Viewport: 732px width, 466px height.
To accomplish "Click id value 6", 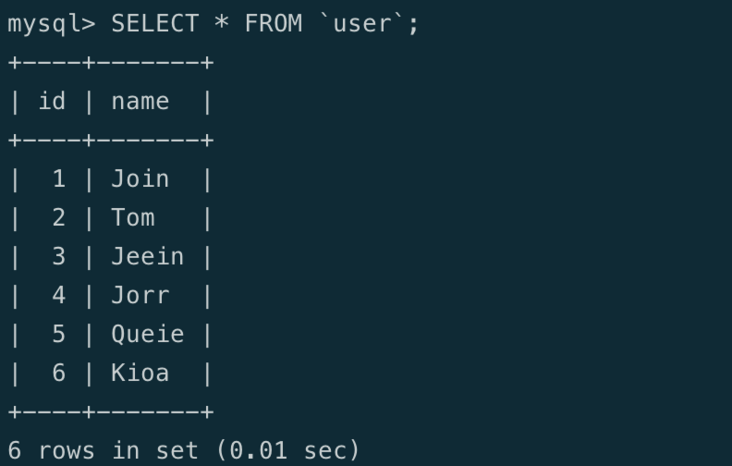I will [x=59, y=374].
